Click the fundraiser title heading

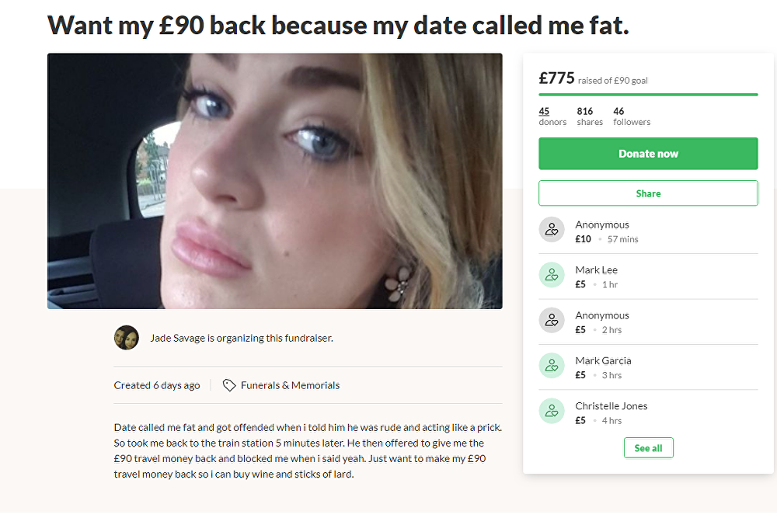coord(338,26)
